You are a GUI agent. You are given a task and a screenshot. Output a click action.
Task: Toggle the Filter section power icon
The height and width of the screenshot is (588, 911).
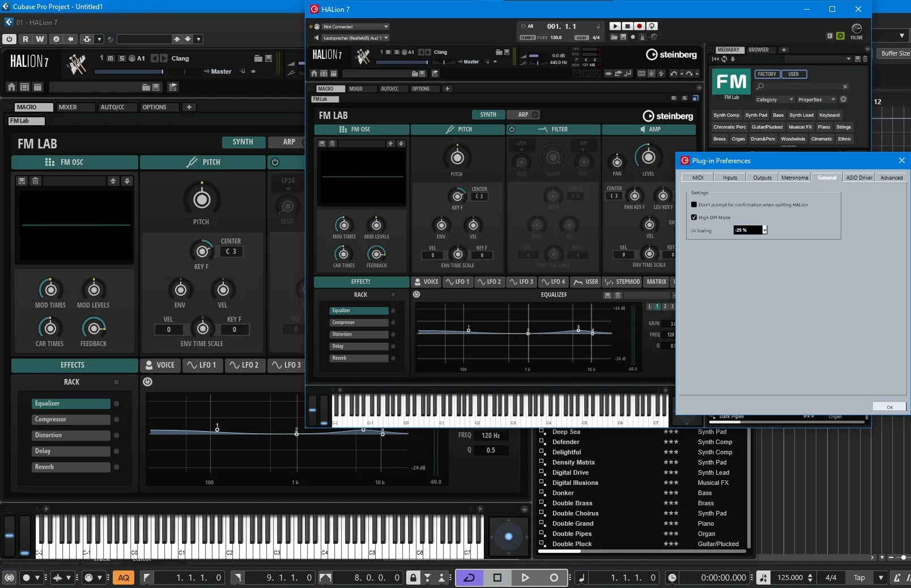512,129
